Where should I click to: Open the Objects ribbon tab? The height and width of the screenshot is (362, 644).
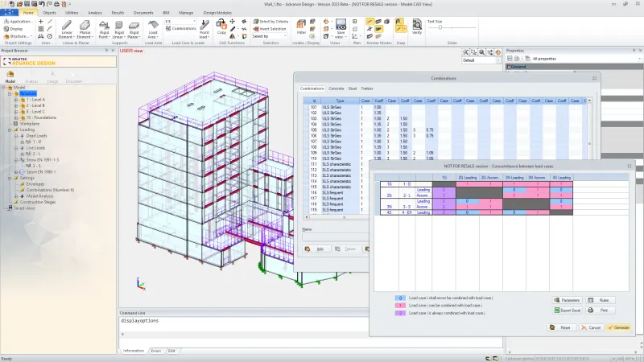[x=49, y=13]
